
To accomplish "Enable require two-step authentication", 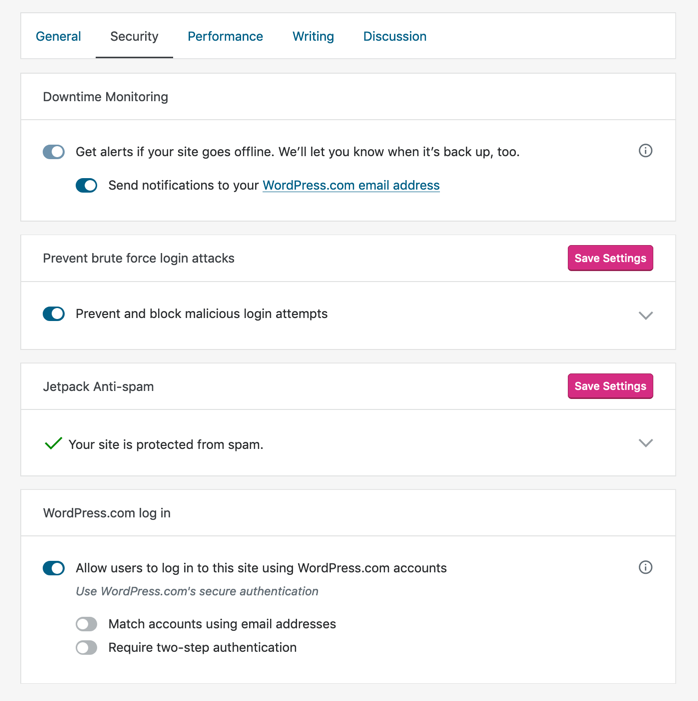I will coord(87,648).
